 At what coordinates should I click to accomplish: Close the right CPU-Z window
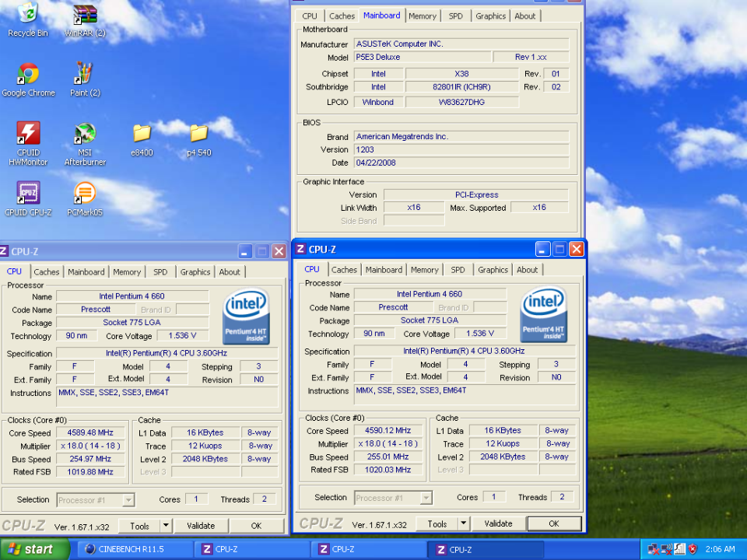pyautogui.click(x=577, y=249)
